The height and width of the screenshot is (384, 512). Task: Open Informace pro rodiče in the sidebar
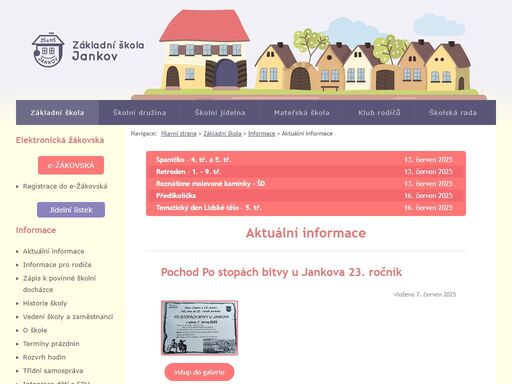(57, 265)
